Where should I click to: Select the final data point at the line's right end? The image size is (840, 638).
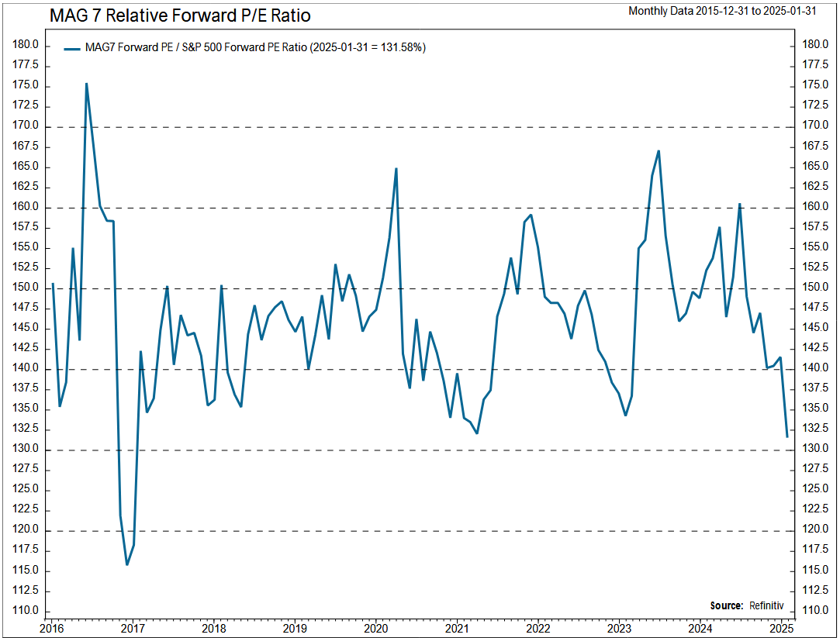787,436
